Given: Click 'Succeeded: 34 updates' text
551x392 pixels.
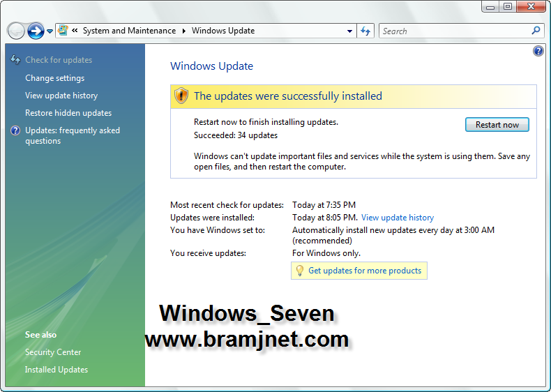Looking at the screenshot, I should pyautogui.click(x=236, y=135).
